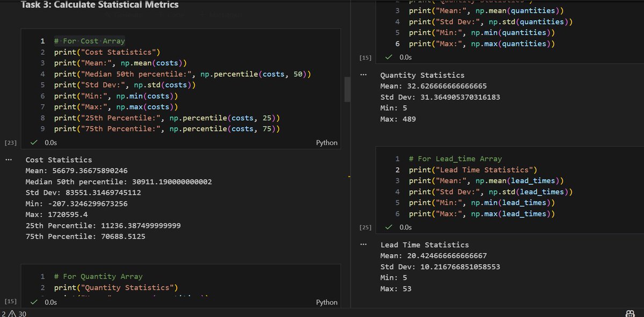Open more actions beside Cost Statistics output

coord(8,160)
